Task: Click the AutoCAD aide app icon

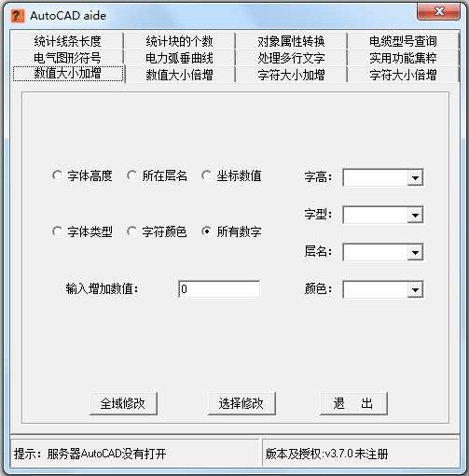Action: (x=18, y=16)
